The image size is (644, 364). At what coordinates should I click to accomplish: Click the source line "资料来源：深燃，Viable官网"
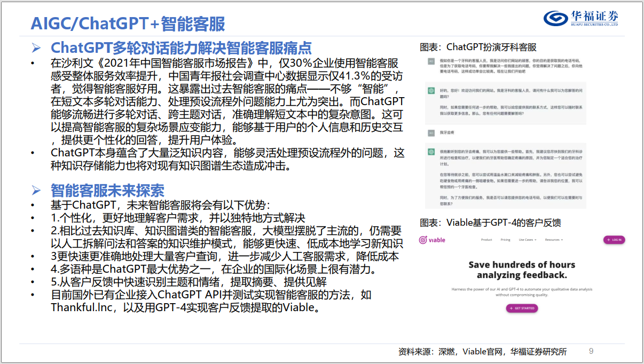tap(482, 352)
